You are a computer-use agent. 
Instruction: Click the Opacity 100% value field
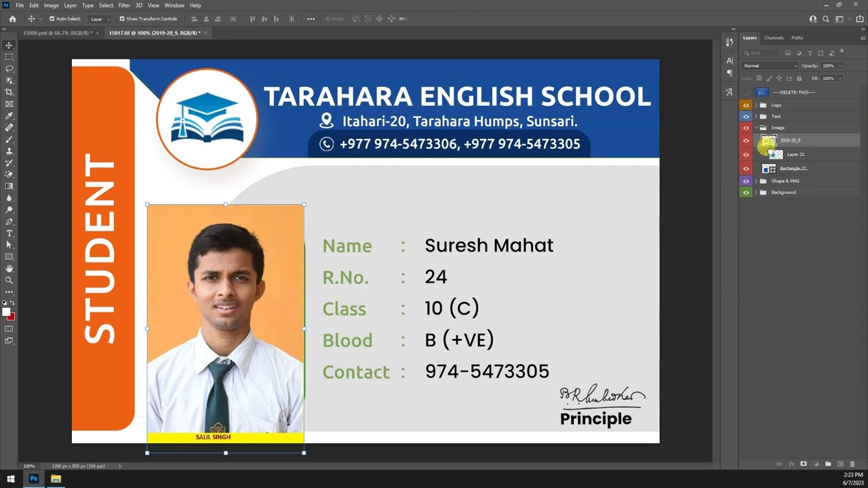pyautogui.click(x=829, y=66)
